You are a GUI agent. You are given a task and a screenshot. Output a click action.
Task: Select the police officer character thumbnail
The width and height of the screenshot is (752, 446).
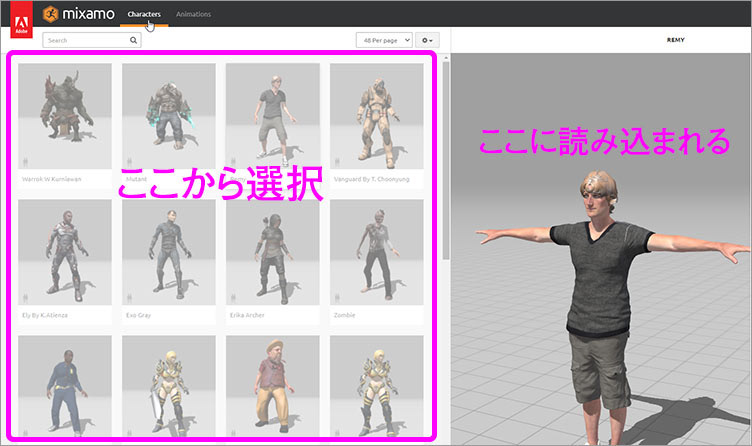tap(65, 386)
